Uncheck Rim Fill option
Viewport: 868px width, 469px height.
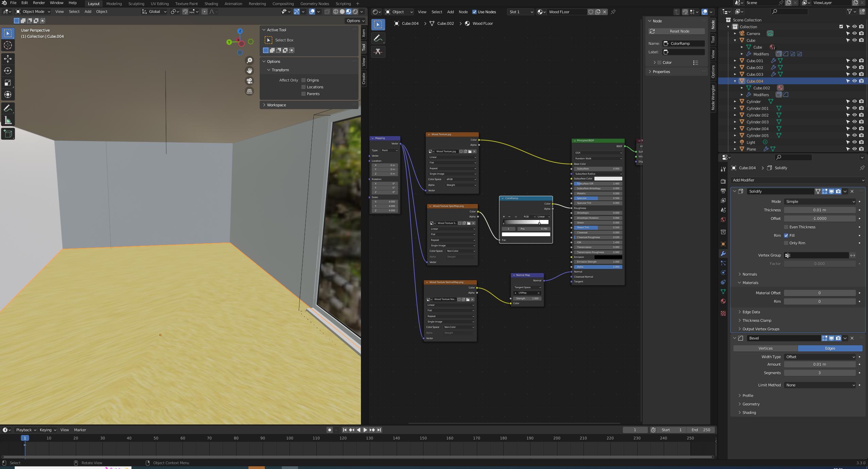(786, 236)
